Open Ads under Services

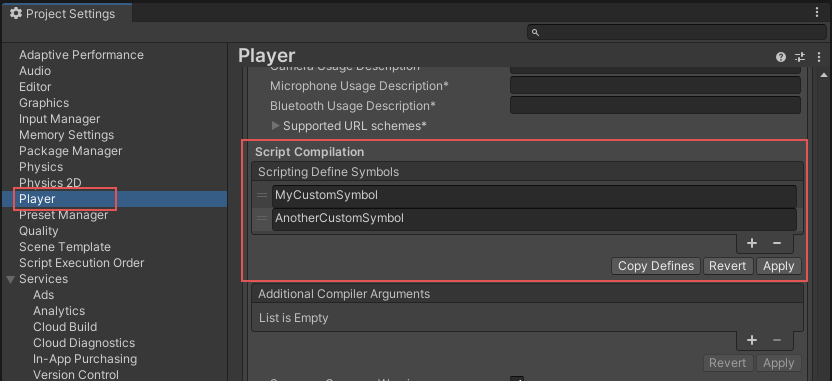[44, 295]
